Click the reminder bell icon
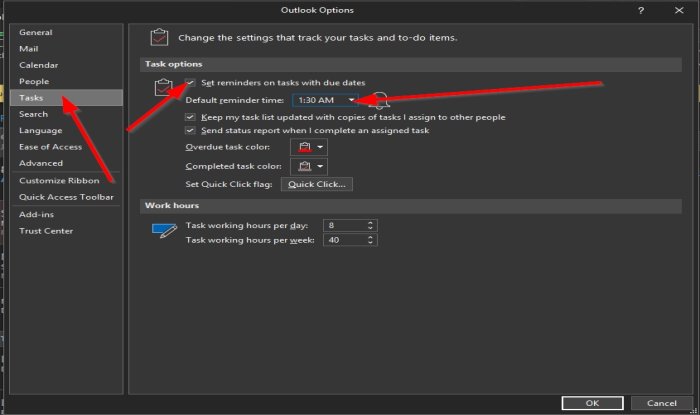 (380, 100)
